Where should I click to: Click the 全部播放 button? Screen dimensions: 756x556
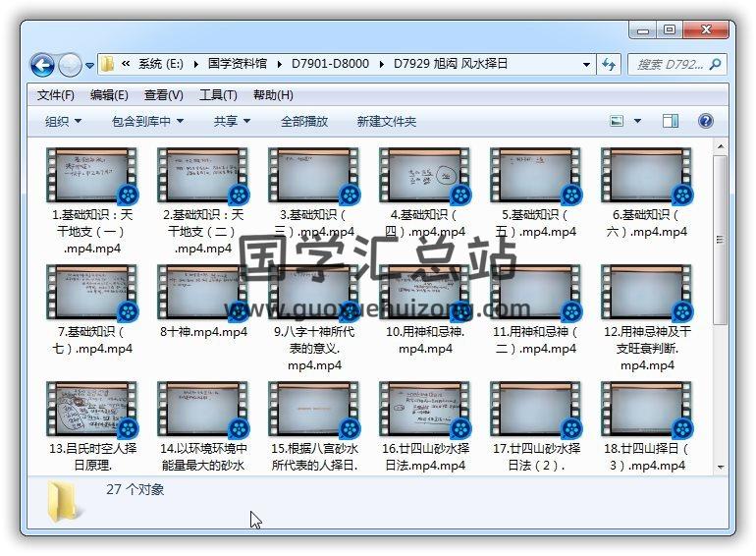(x=304, y=121)
